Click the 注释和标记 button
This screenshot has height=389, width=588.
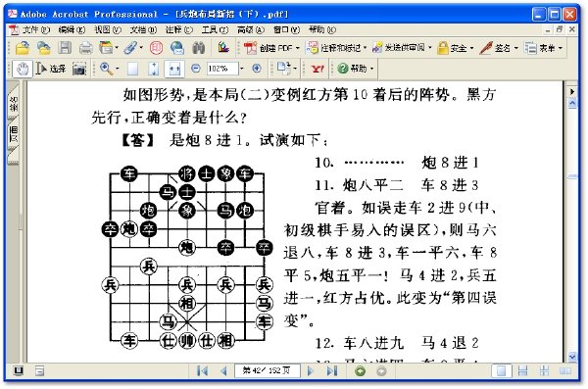pos(333,48)
